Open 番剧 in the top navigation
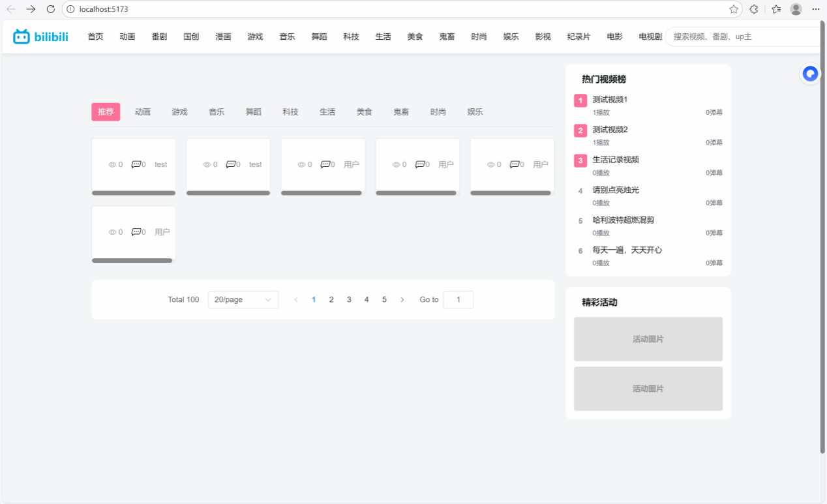This screenshot has height=504, width=827. tap(159, 37)
